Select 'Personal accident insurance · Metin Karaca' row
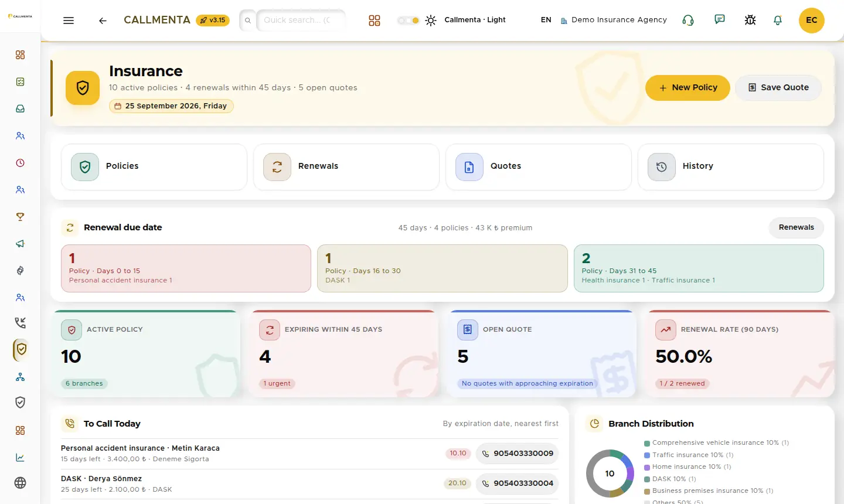 pos(309,454)
